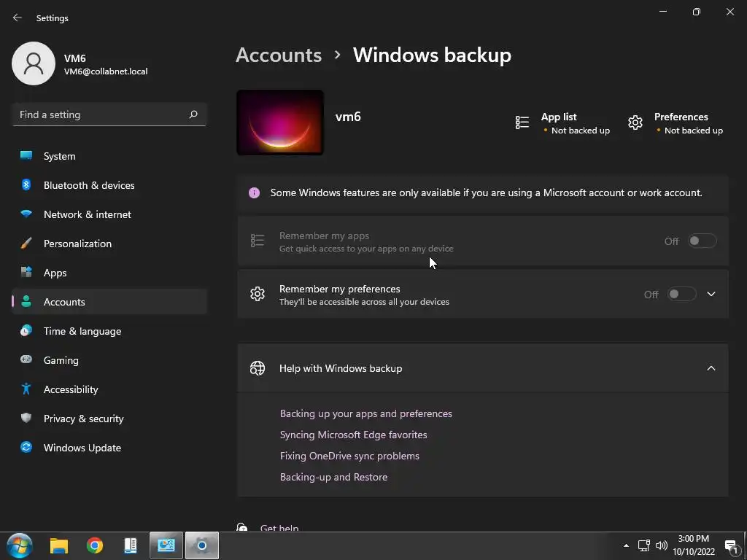The height and width of the screenshot is (560, 747).
Task: Expand the Remember my preferences chevron
Action: [x=711, y=295]
